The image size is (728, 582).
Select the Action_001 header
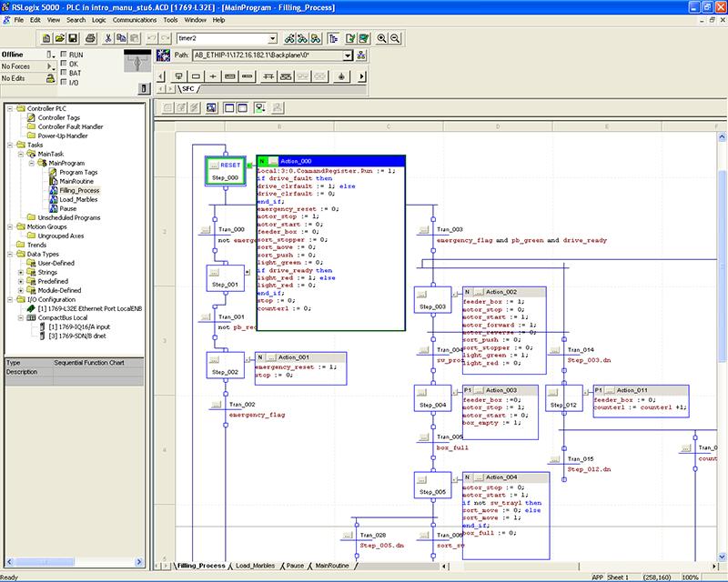point(300,357)
